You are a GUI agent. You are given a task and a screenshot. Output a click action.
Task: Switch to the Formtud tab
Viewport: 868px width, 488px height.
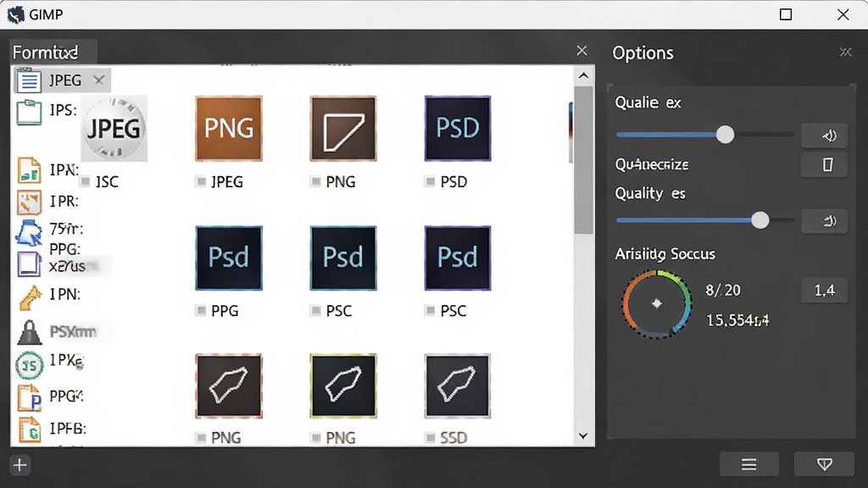pyautogui.click(x=53, y=53)
